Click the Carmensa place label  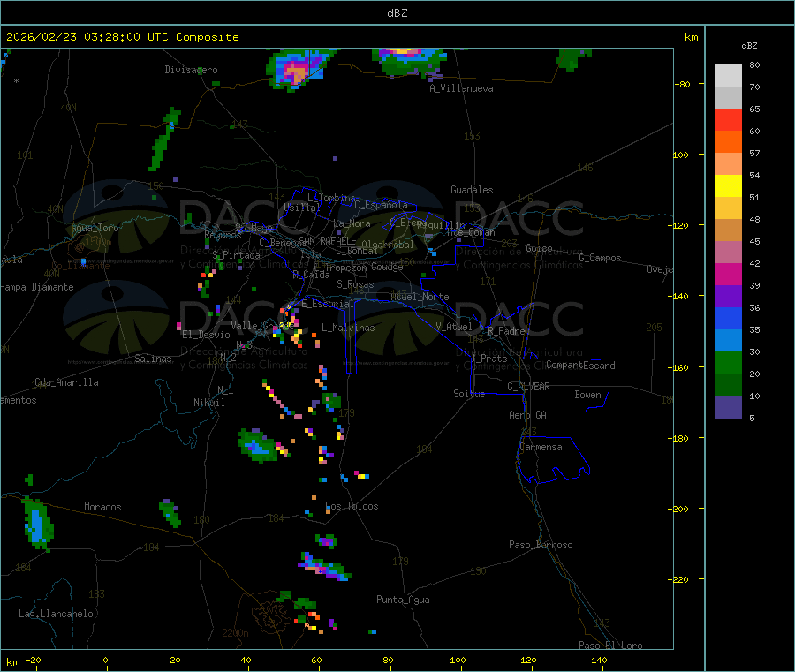point(541,447)
